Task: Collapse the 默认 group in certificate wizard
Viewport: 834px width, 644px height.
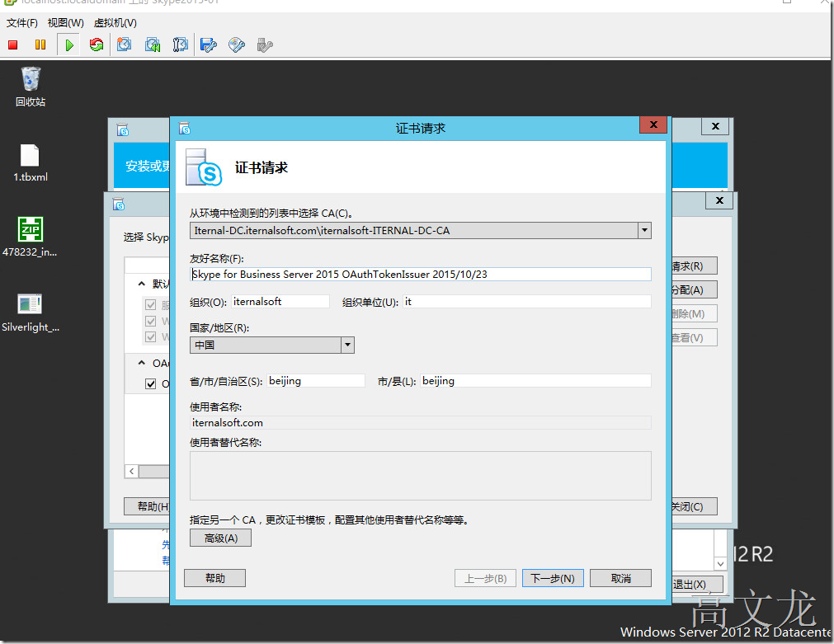Action: (x=142, y=284)
